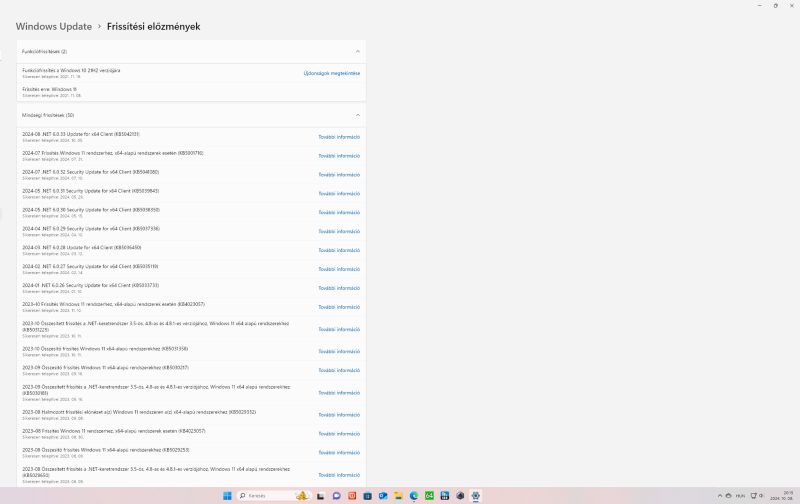
Task: Select Windows 10 21H2 feature update text
Action: coord(71,70)
